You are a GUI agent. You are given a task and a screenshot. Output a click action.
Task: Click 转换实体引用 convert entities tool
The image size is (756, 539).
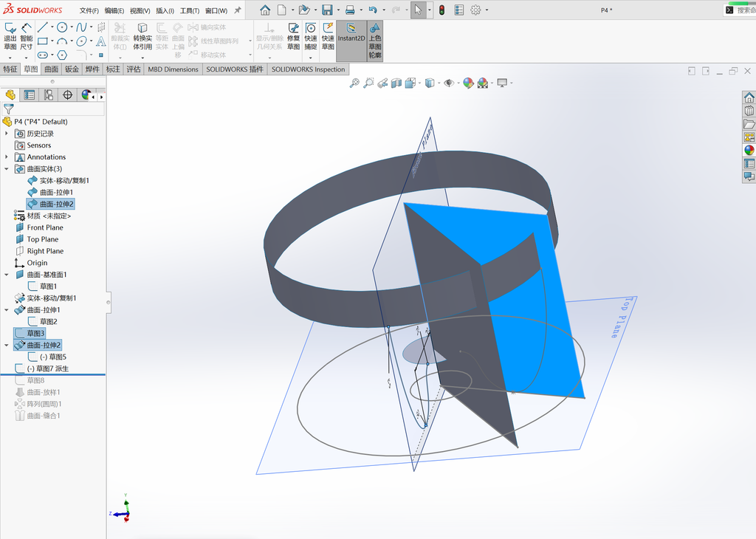click(142, 37)
